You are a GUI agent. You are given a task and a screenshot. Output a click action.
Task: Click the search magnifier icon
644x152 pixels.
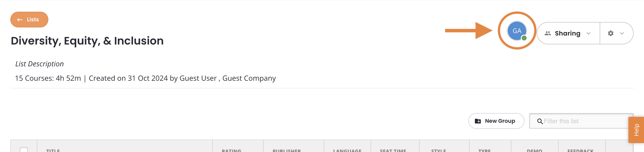click(x=540, y=121)
